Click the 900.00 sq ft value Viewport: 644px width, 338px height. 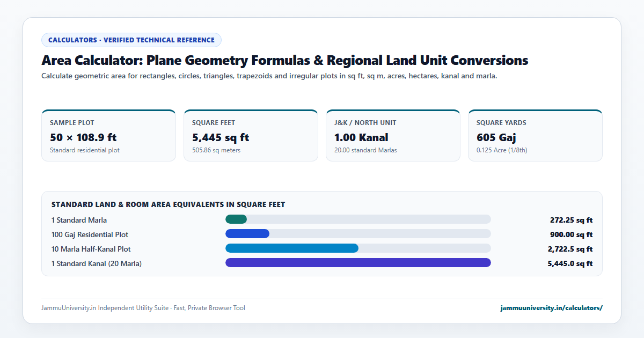[571, 234]
